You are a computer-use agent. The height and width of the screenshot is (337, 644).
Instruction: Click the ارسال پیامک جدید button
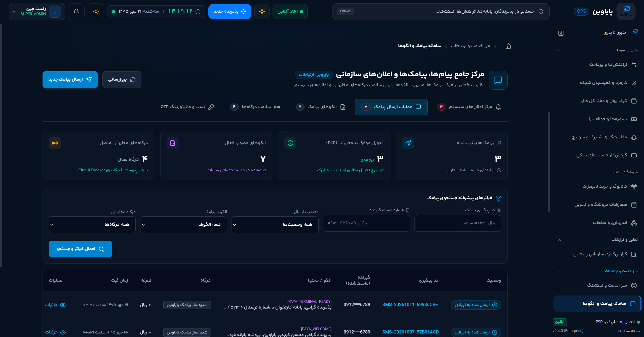pos(70,80)
